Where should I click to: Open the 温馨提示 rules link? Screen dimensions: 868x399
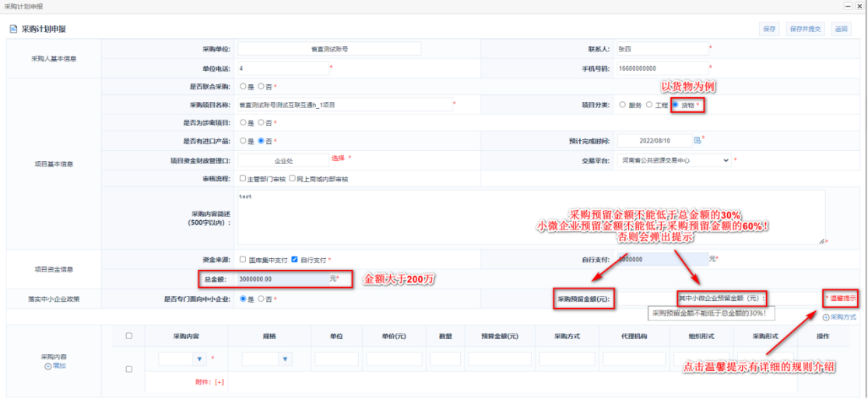(842, 298)
